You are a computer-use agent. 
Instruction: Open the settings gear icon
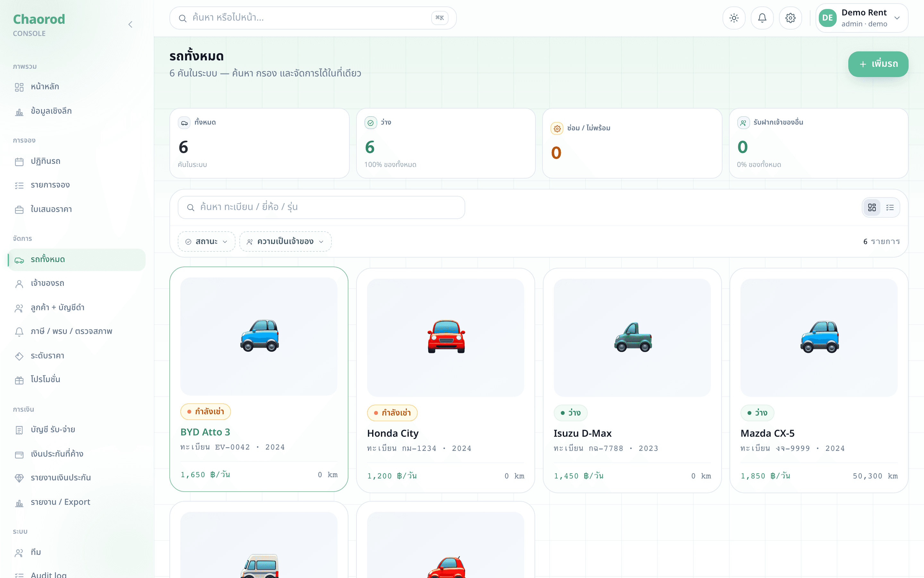[x=790, y=18]
